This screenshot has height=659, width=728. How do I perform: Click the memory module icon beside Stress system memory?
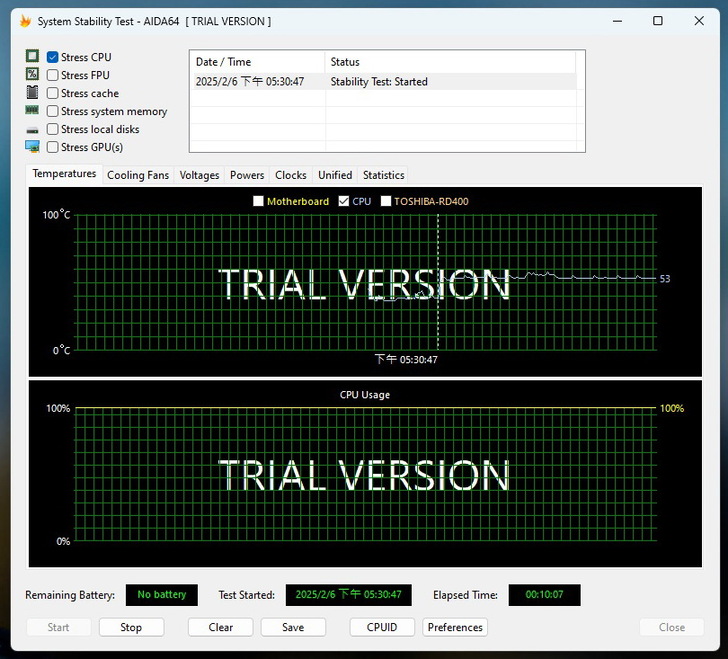click(x=33, y=111)
